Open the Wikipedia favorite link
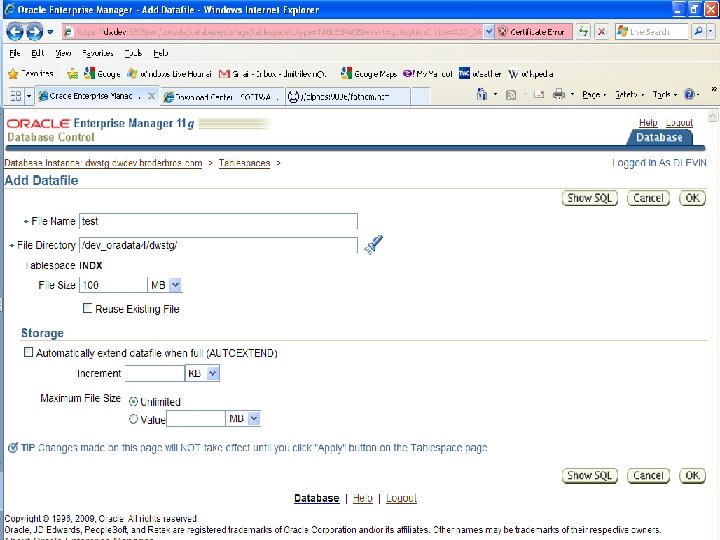 click(531, 73)
